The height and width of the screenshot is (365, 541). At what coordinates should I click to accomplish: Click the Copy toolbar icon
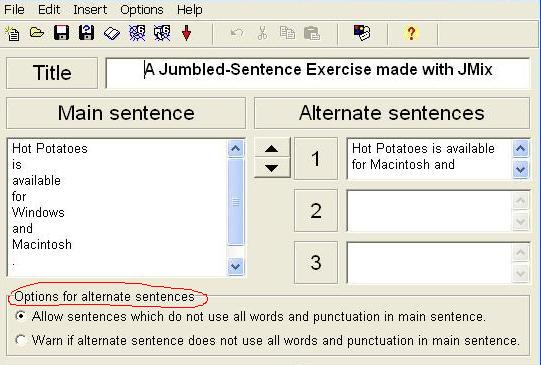(287, 33)
